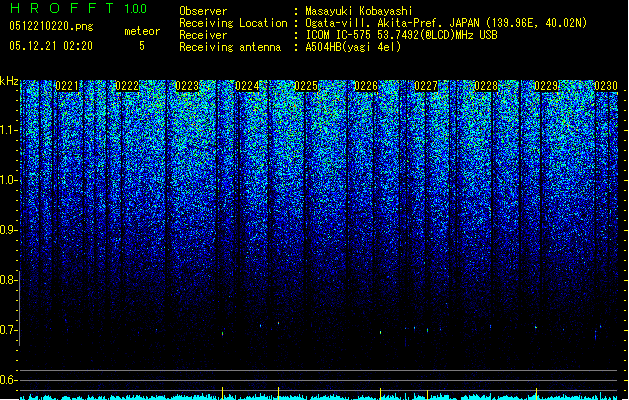Click the date stamp 05.12.21 02:20
Image resolution: width=629 pixels, height=400 pixels.
tap(51, 46)
